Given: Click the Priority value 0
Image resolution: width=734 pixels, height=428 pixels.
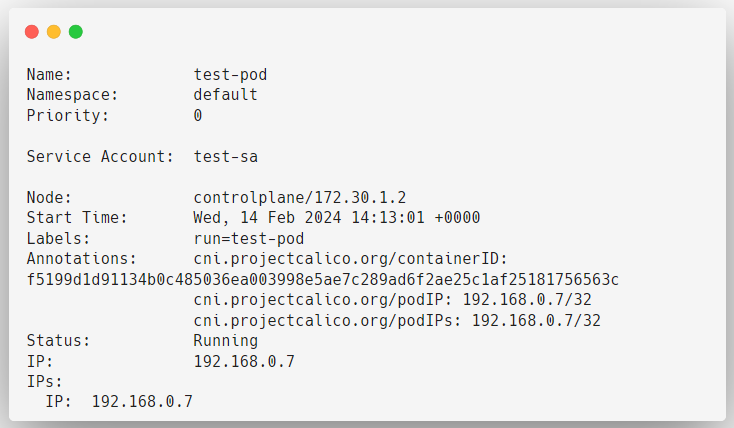Looking at the screenshot, I should click(x=198, y=115).
